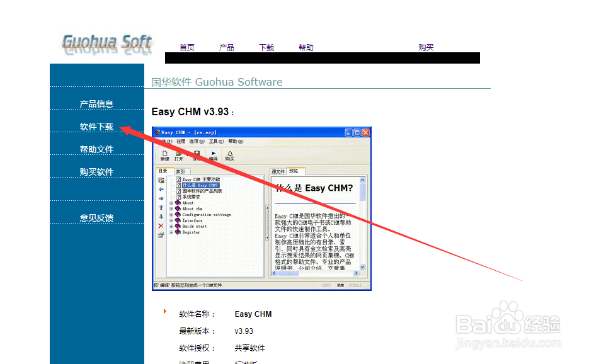Open the 注册 menu in Easy CHM
This screenshot has width=594, height=364.
click(181, 141)
